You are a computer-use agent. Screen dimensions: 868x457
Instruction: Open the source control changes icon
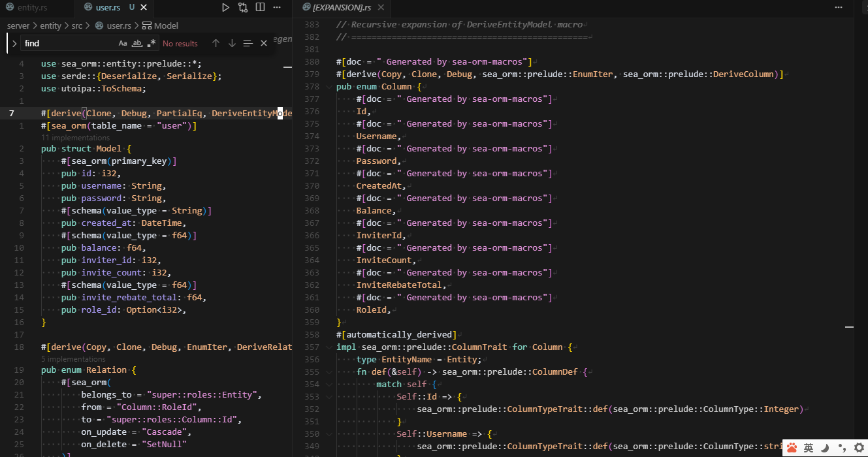click(x=243, y=8)
